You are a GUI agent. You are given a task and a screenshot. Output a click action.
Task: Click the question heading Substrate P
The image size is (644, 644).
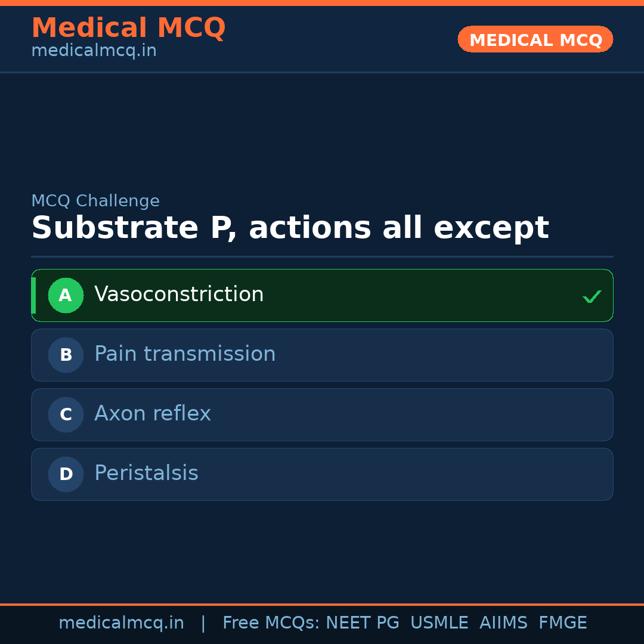[x=290, y=228]
